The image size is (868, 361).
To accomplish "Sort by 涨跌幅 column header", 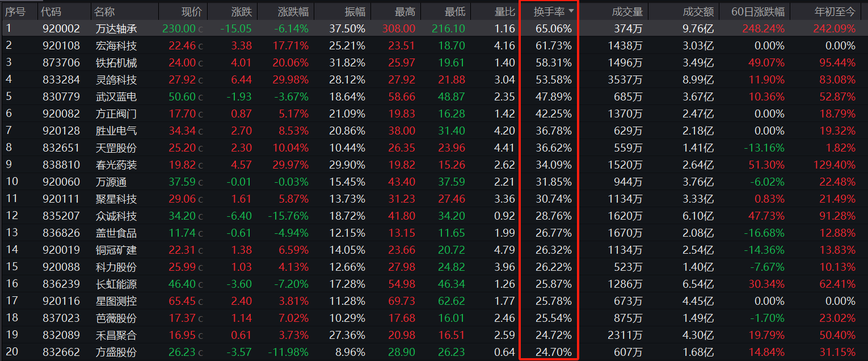I will click(293, 11).
